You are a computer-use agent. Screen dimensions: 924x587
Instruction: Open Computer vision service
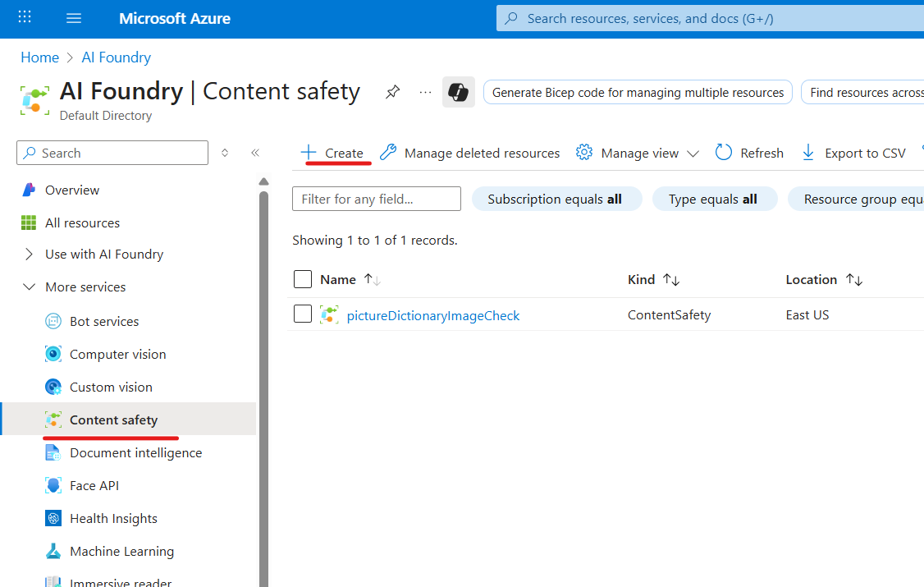pyautogui.click(x=118, y=354)
